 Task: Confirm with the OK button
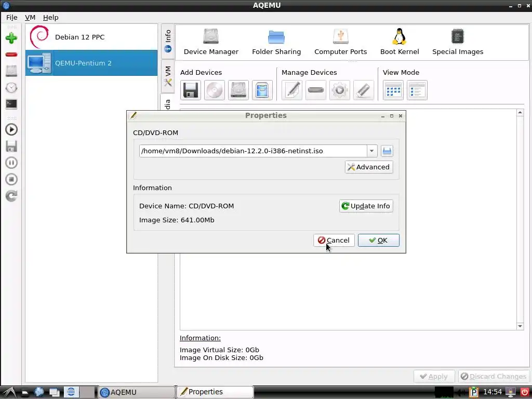[x=378, y=240]
